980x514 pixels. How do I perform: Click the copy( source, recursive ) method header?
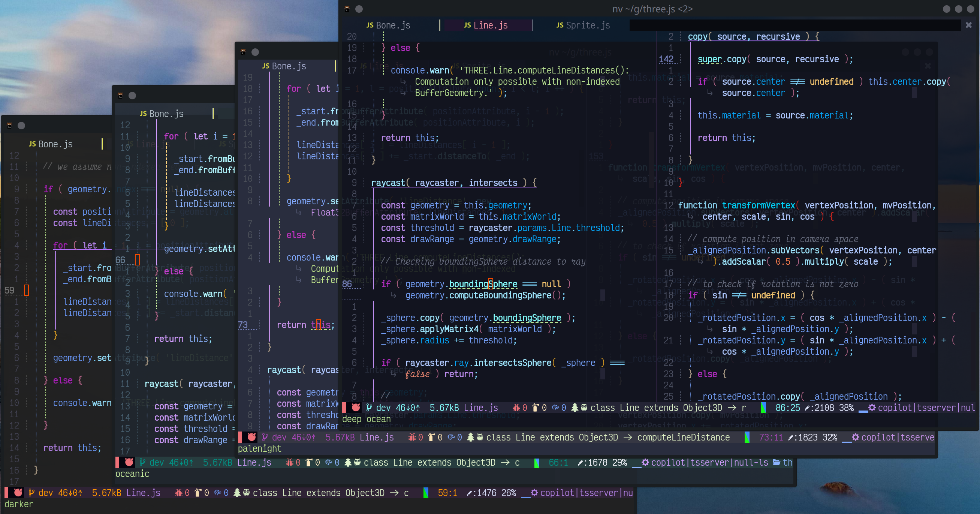pos(753,36)
